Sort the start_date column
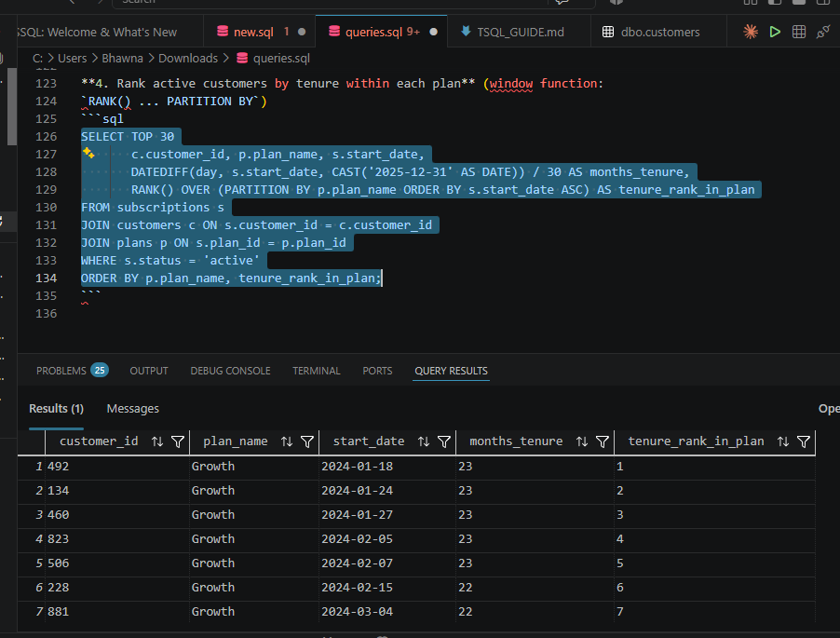Screen dimensions: 840x638 pyautogui.click(x=424, y=441)
